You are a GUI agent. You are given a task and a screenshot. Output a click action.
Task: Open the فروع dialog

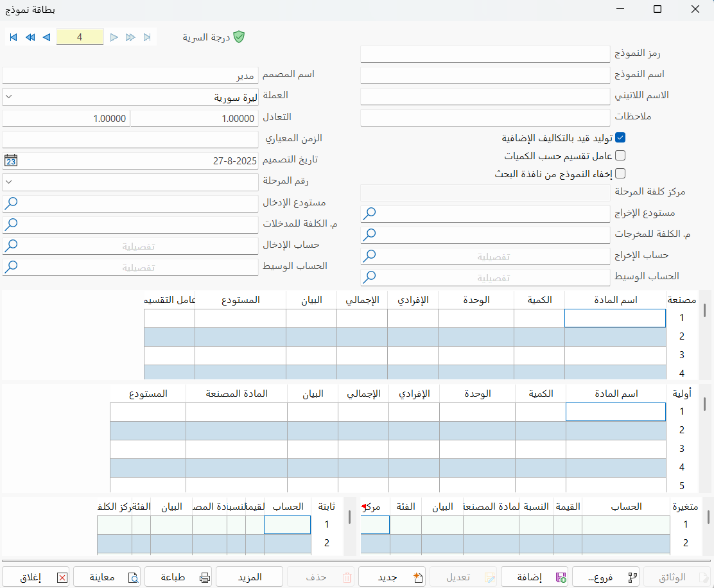pos(606,576)
